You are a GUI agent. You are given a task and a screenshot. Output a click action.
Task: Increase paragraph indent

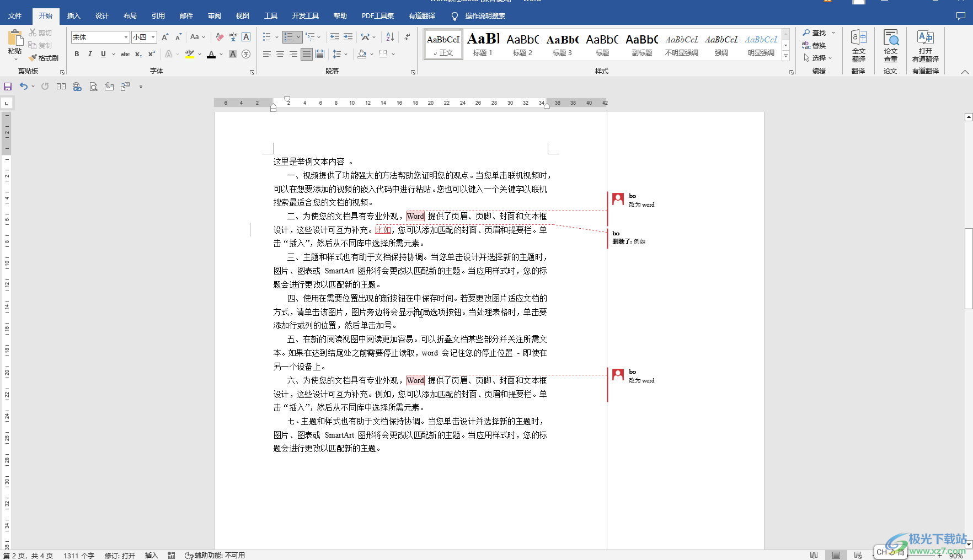point(348,37)
